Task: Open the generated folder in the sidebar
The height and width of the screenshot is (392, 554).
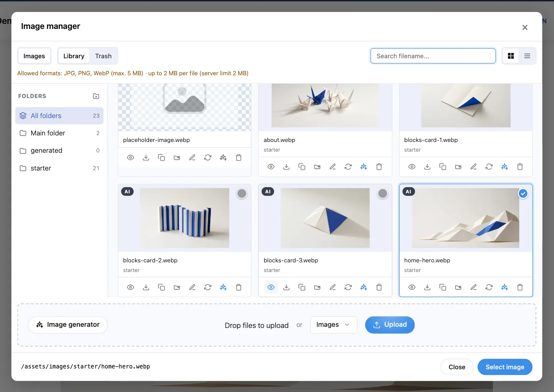Action: coord(59,150)
